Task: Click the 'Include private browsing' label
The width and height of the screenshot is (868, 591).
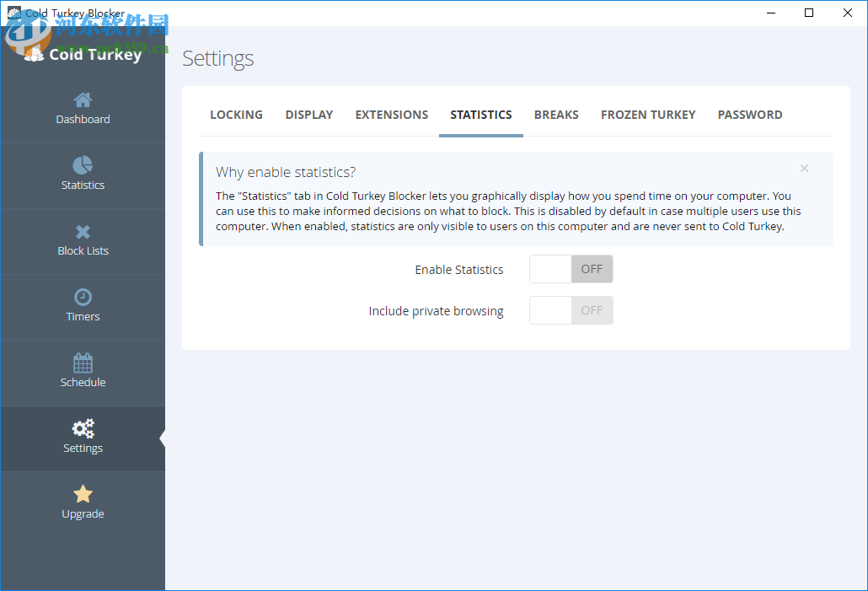Action: [x=437, y=311]
